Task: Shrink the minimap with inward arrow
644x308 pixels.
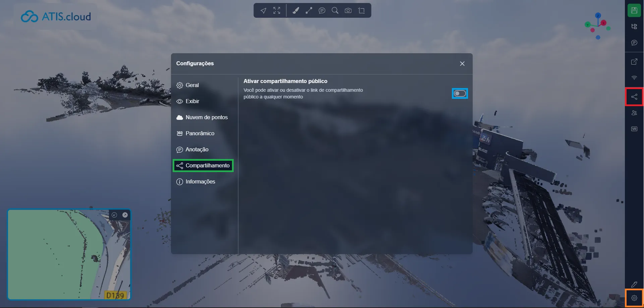Action: click(114, 215)
